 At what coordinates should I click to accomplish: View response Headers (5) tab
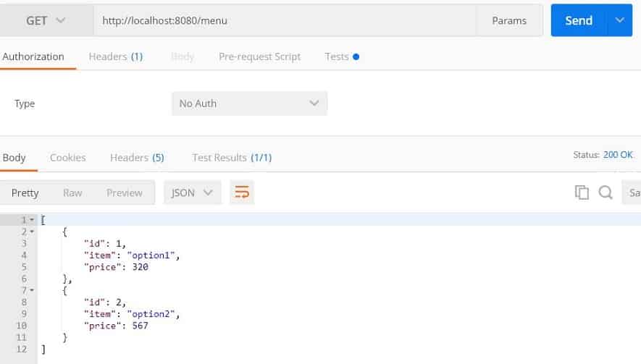pos(137,158)
